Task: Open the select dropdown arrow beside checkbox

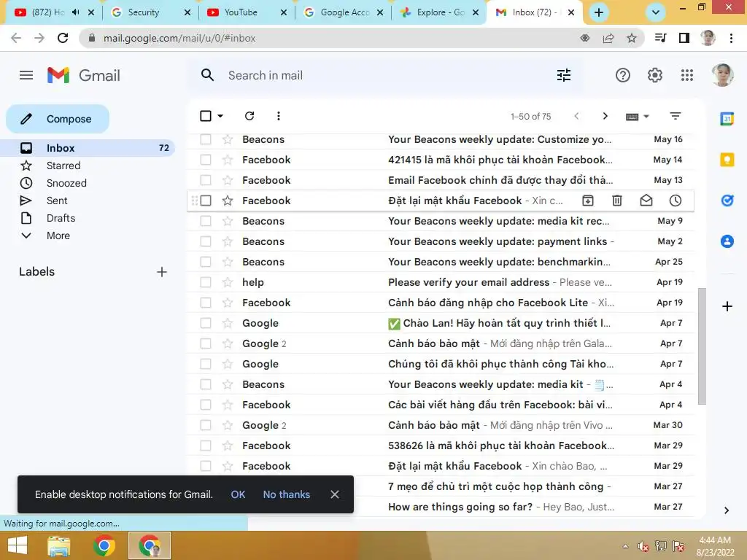Action: click(x=220, y=116)
